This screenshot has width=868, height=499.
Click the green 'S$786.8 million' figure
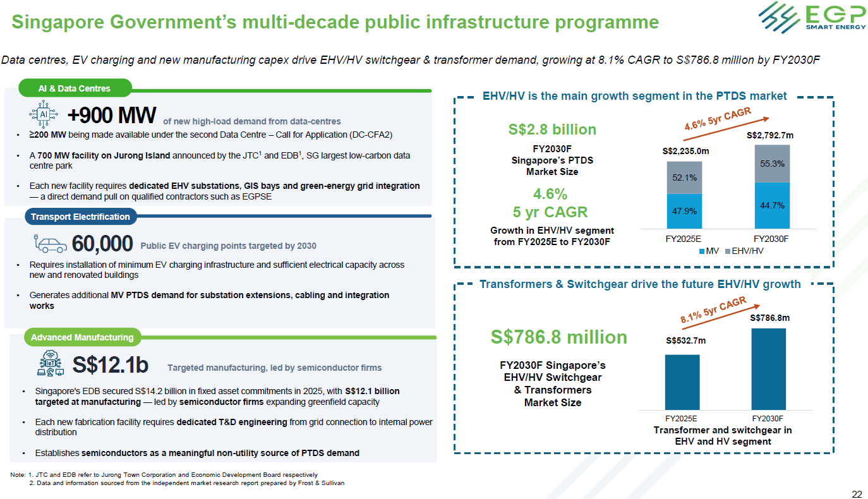[x=559, y=337]
